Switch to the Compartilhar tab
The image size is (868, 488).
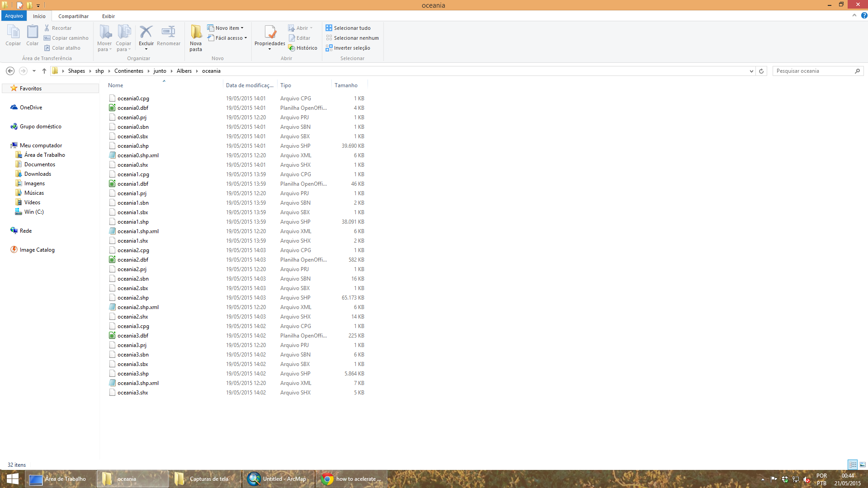[73, 16]
